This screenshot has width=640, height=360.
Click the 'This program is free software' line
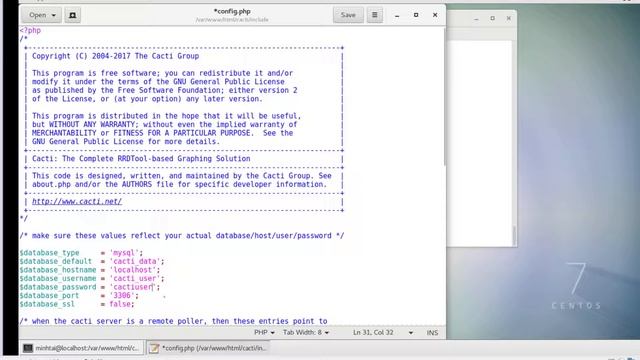coord(162,73)
